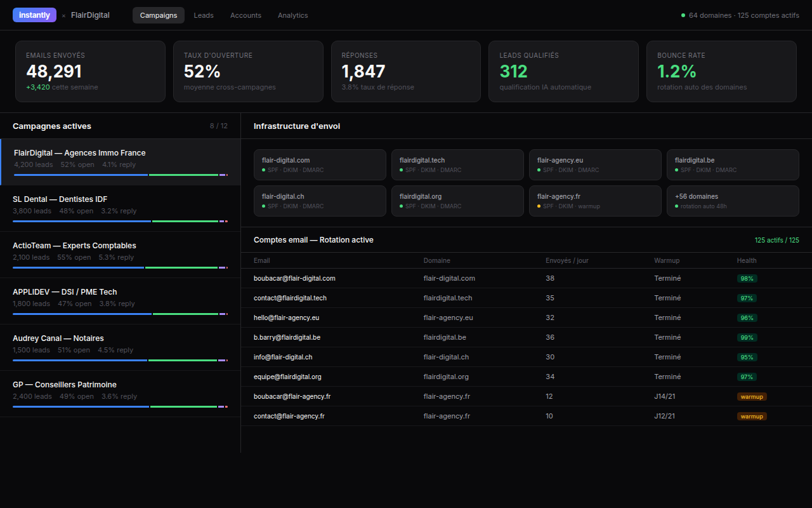Sort the table by the Health column header
The image size is (812, 508).
pos(746,260)
